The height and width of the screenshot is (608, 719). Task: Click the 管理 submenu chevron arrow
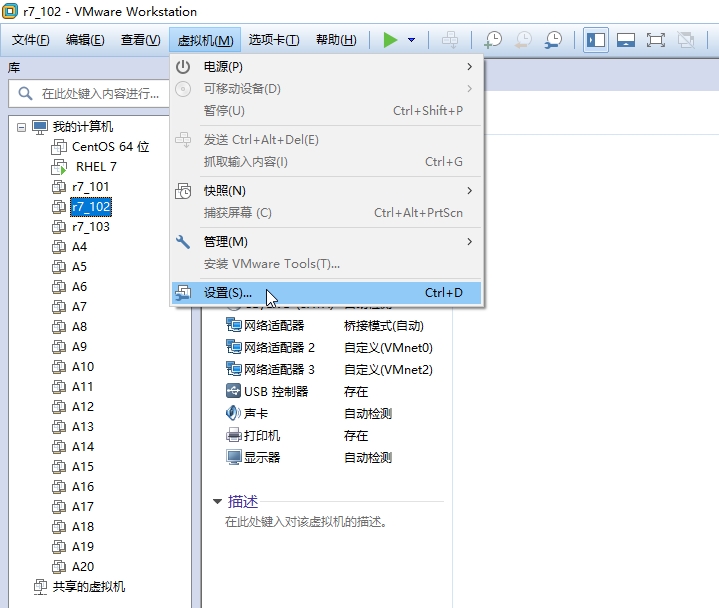[469, 242]
